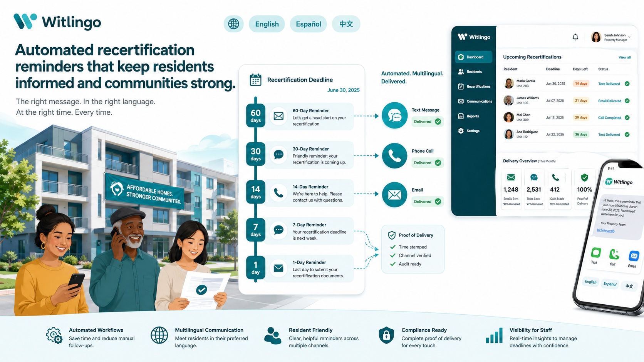Click the "1,248" emails sent figure
This screenshot has width=644, height=362.
pyautogui.click(x=511, y=190)
